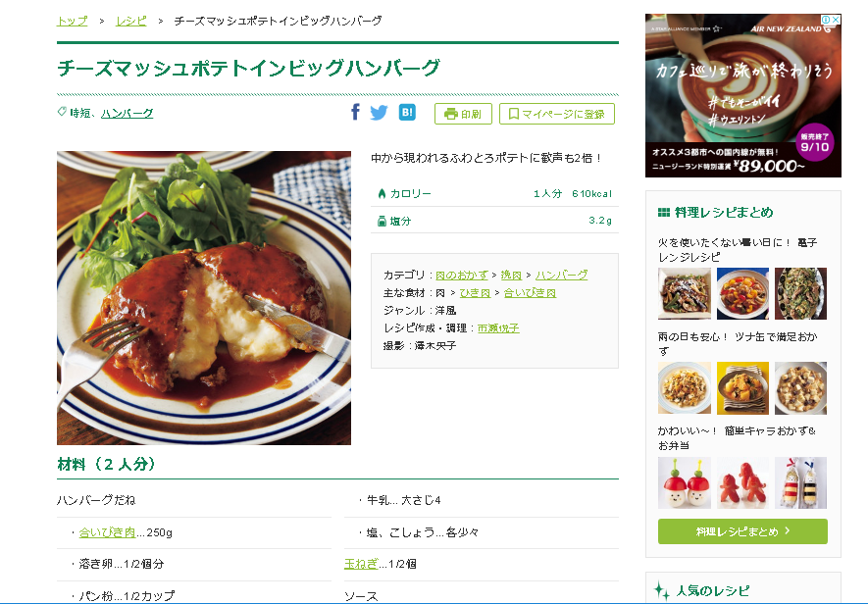Click the hamburger steak main photo
The height and width of the screenshot is (604, 868).
204,298
